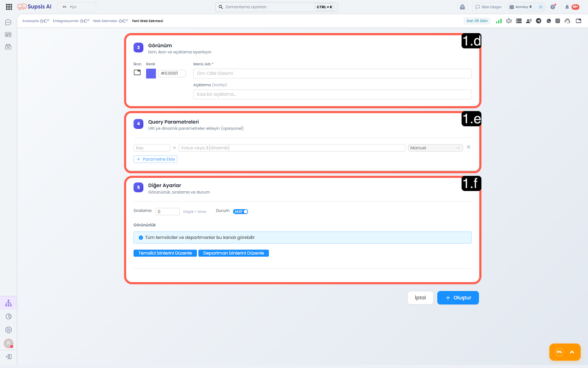Click the İkon picker window icon
This screenshot has width=588, height=368.
click(137, 72)
